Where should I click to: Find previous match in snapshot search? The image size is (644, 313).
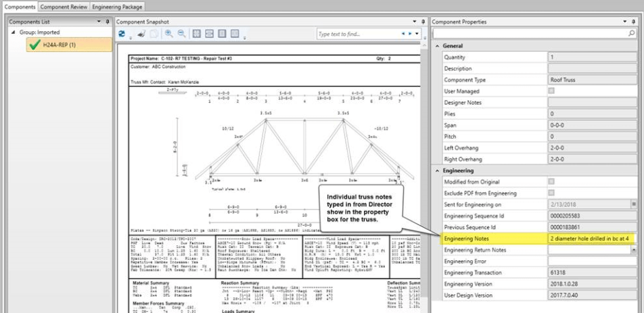point(404,34)
